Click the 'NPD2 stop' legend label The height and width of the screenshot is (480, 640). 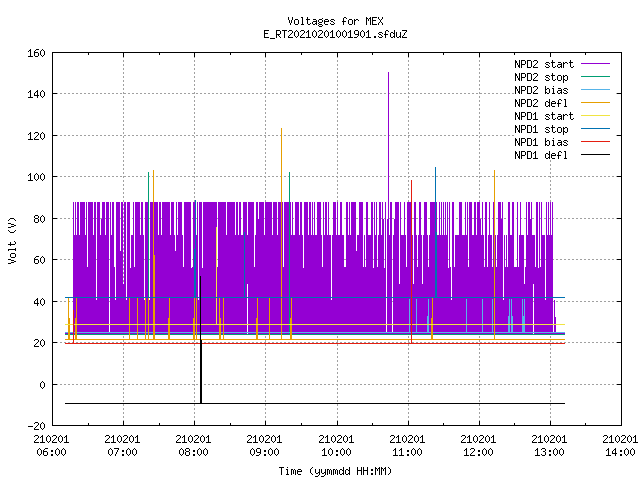point(541,77)
